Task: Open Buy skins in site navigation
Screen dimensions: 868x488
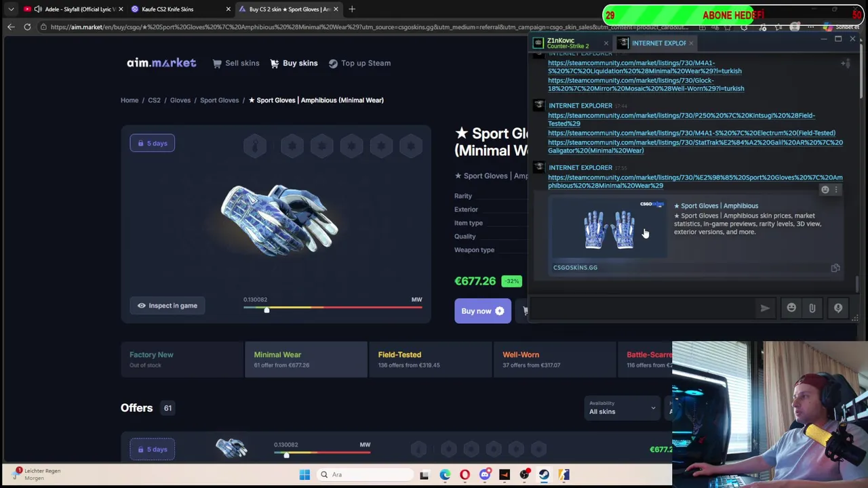Action: point(294,63)
